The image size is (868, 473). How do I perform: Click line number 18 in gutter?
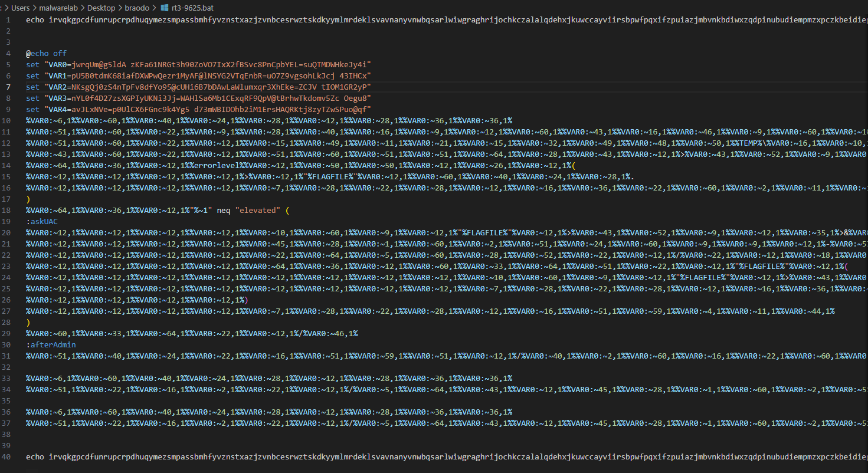6,211
